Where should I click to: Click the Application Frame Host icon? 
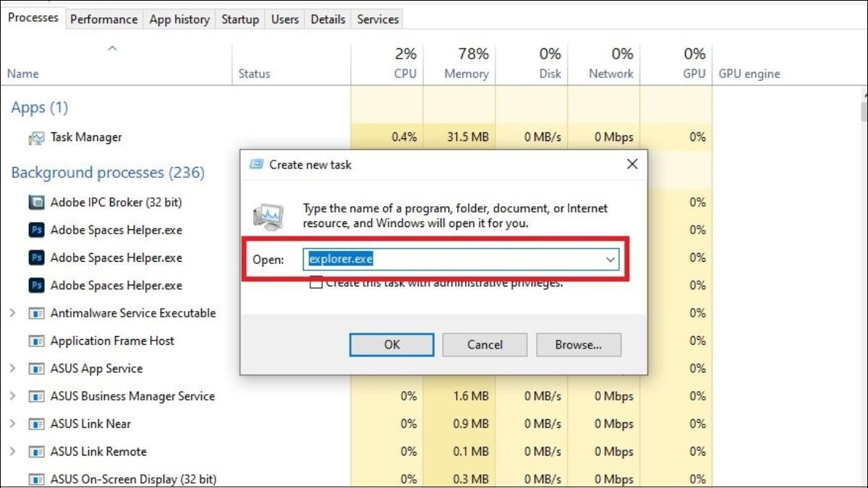(36, 341)
